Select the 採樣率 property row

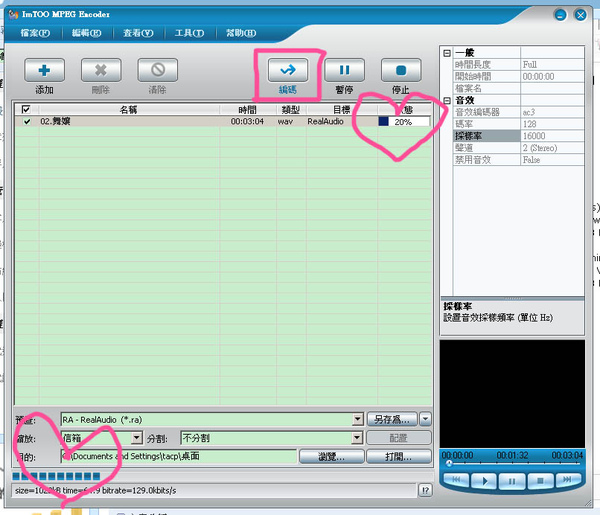(x=519, y=136)
